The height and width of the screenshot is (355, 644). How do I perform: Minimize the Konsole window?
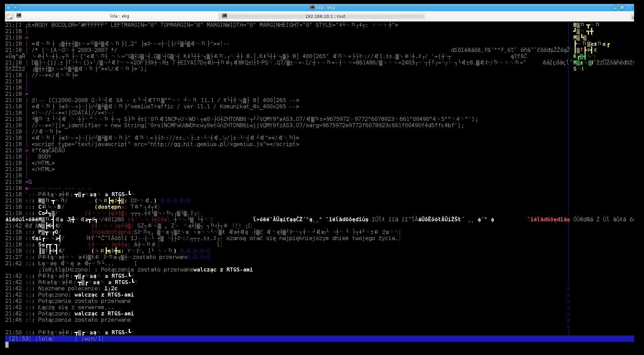click(615, 7)
